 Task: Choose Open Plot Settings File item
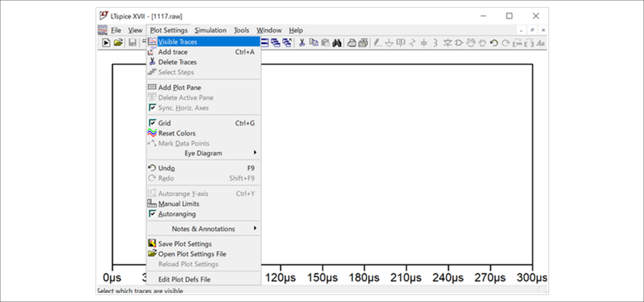tap(203, 254)
